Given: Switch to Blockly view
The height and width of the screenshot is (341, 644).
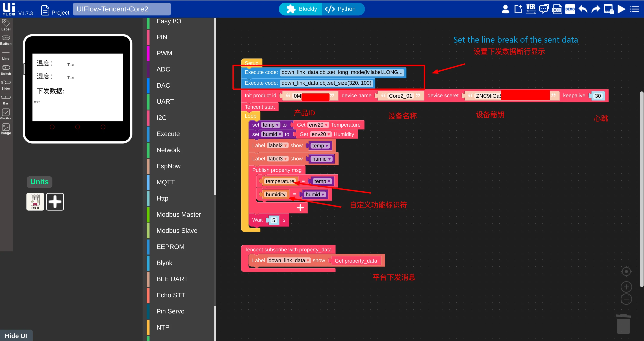Looking at the screenshot, I should tap(301, 9).
